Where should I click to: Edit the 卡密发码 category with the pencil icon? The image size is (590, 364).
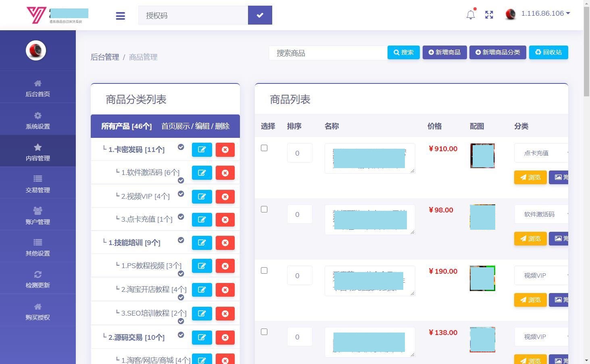tap(202, 150)
